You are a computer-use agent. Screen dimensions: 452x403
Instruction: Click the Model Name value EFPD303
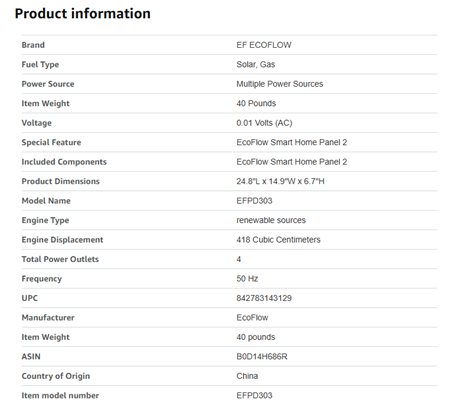[254, 201]
